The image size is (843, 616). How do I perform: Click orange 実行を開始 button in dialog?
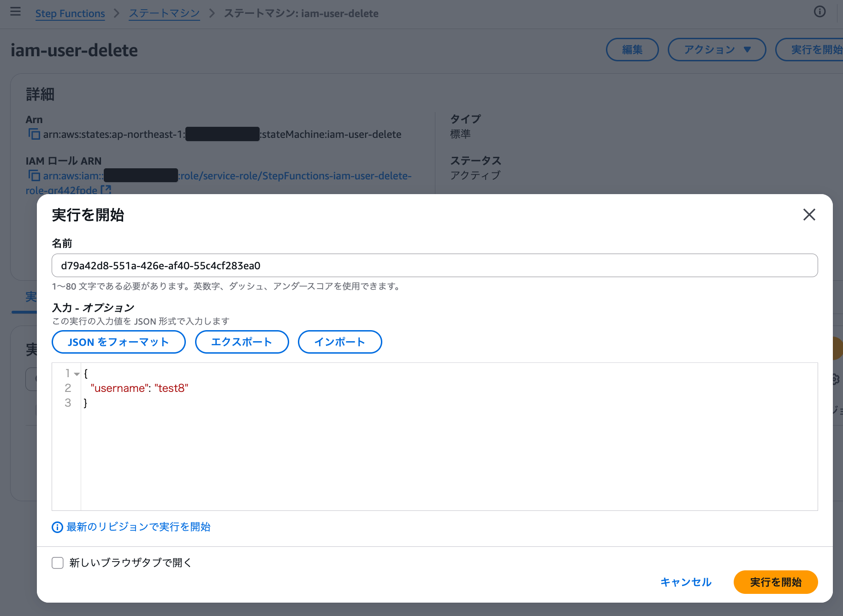coord(776,582)
